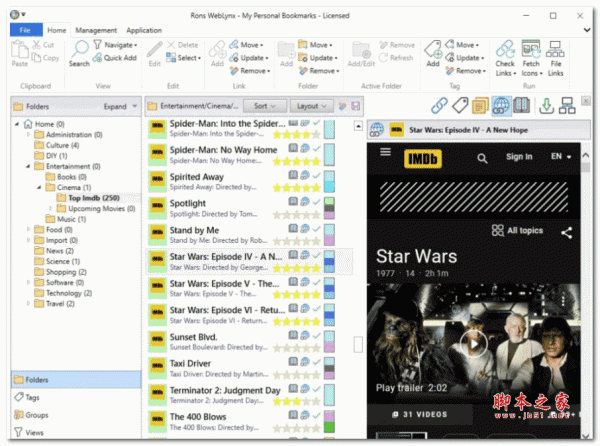Screen dimensions: 600x446
Task: Switch to the Management ribbon tab
Action: click(x=96, y=30)
